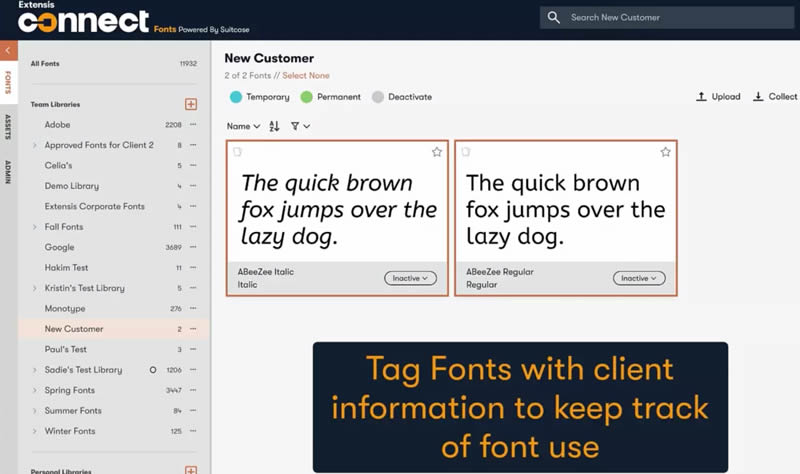Click the circle indicator on Sadie's Test Library
Viewport: 800px width, 474px height.
(x=153, y=369)
